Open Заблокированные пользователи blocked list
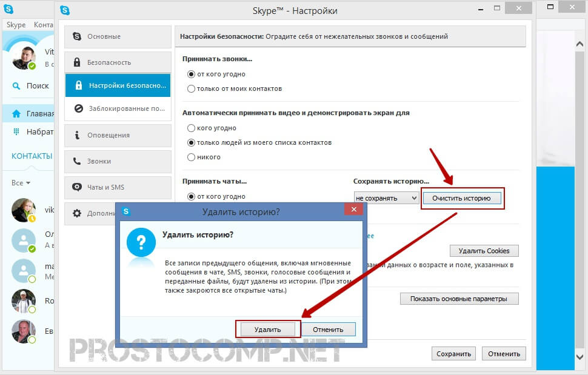 [118, 108]
